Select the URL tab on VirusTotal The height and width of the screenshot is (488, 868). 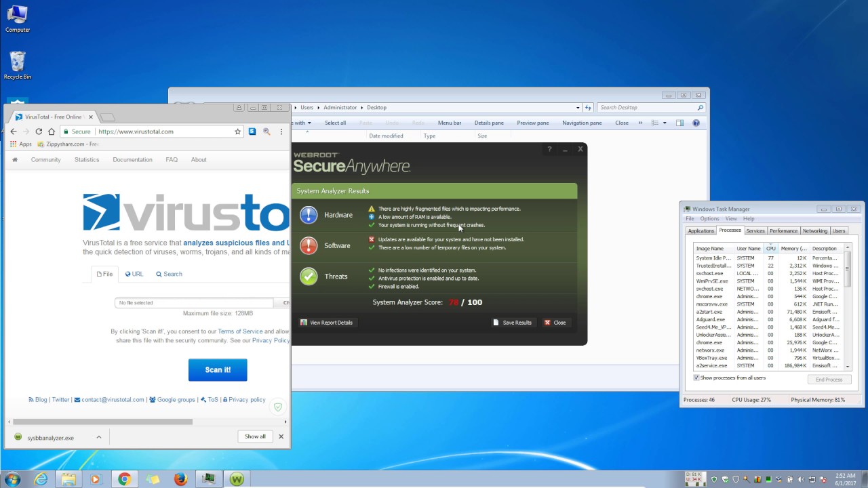(134, 274)
